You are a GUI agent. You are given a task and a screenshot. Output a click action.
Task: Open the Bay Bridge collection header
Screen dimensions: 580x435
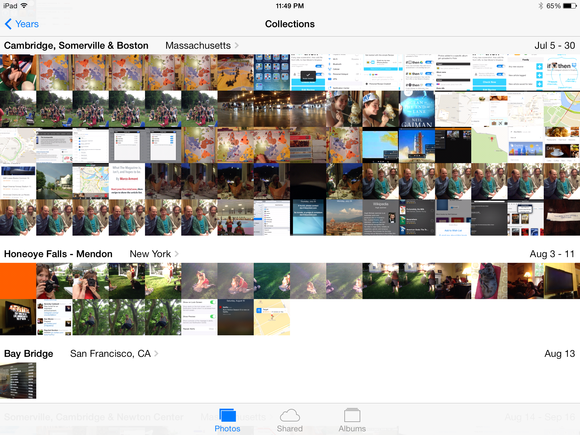coord(28,354)
